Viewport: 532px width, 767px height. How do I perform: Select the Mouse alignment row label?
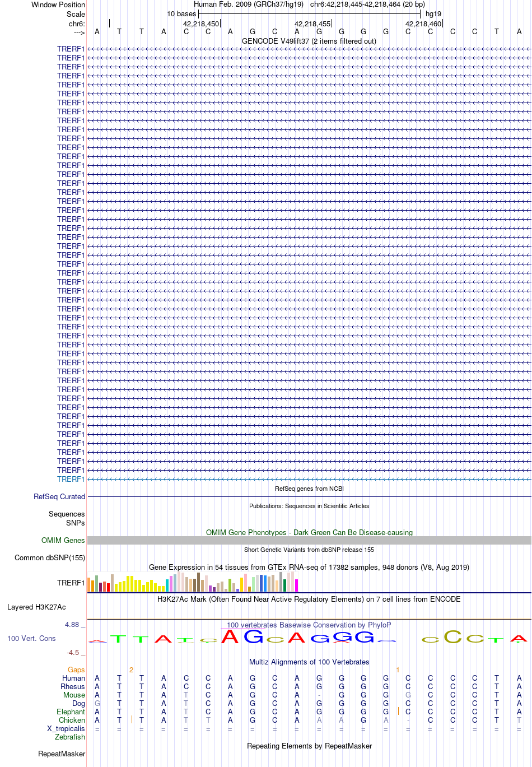[x=74, y=695]
